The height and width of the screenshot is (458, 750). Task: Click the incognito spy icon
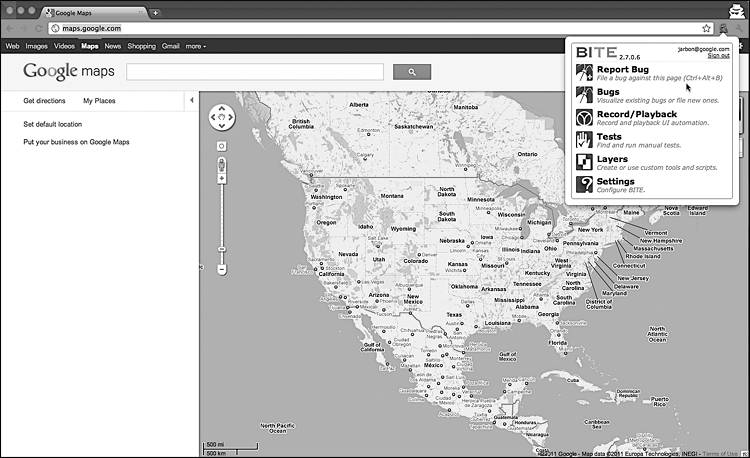point(736,11)
